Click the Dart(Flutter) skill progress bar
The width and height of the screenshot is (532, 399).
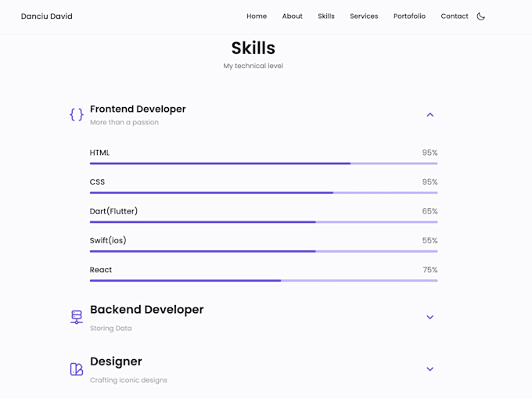coord(264,222)
